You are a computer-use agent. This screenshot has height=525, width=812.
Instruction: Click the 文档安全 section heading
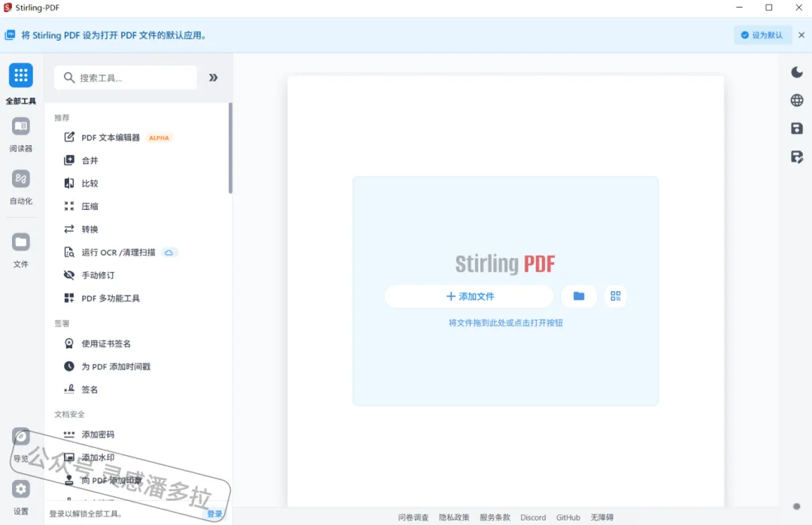pos(69,414)
